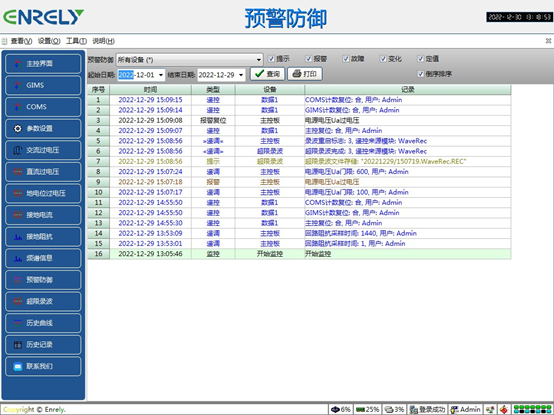Click the red tag alarm status icon

[x=504, y=409]
